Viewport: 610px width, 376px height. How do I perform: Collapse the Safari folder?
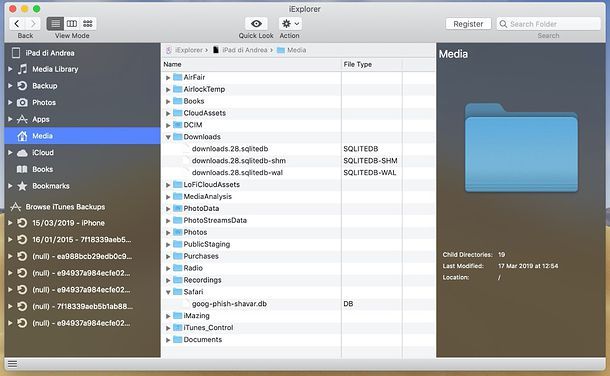tap(168, 292)
